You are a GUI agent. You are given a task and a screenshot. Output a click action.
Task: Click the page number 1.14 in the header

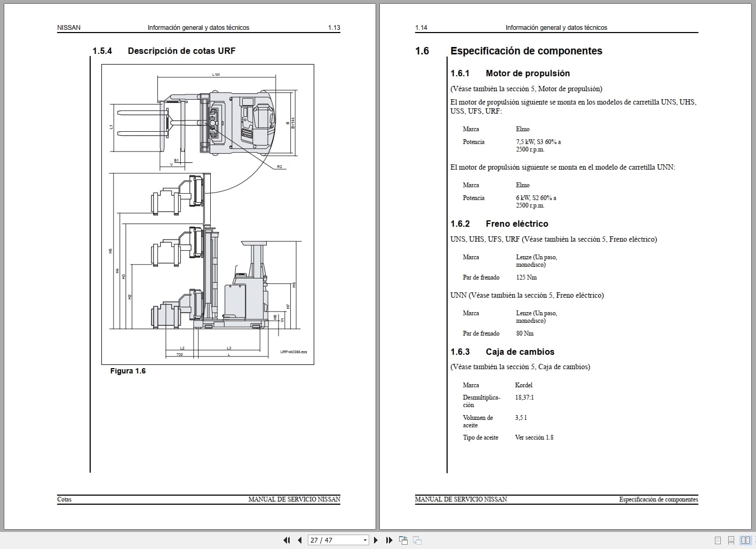coord(421,28)
